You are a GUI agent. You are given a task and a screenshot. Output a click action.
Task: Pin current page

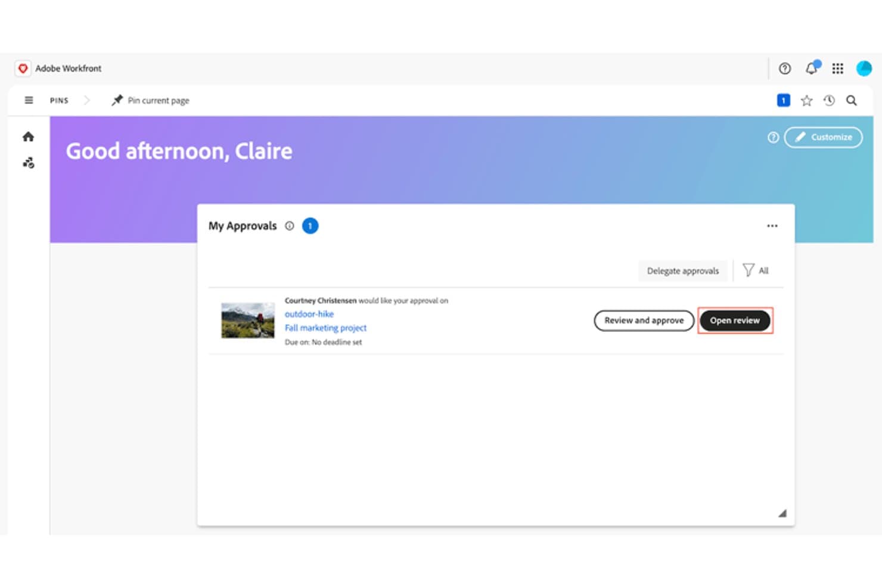pos(151,100)
